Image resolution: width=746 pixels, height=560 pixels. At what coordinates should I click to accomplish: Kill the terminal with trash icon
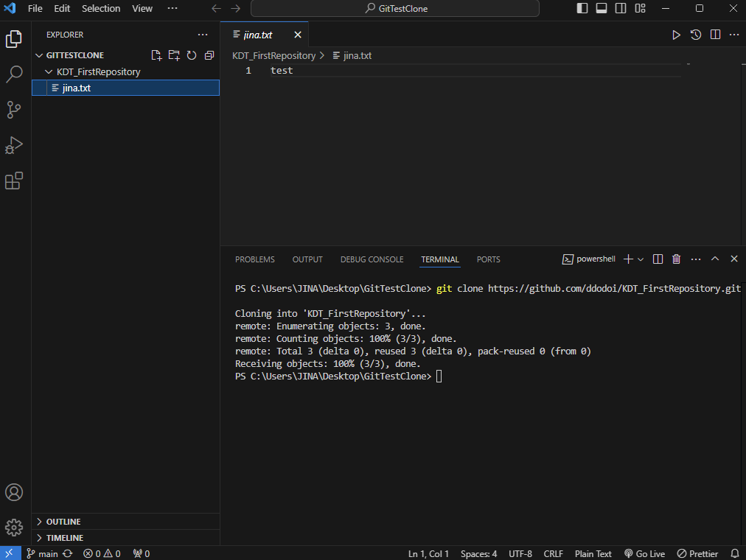676,259
